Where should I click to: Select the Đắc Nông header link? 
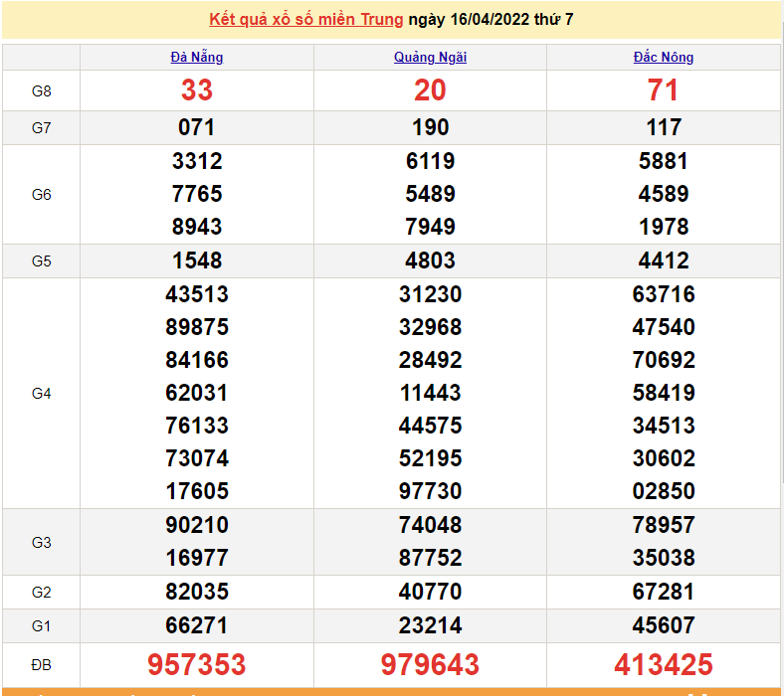click(x=663, y=58)
